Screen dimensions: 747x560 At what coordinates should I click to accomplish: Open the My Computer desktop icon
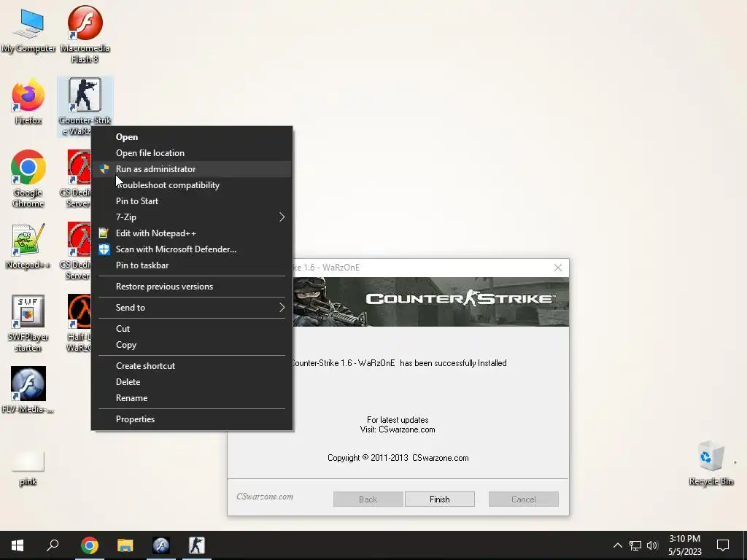tap(28, 31)
